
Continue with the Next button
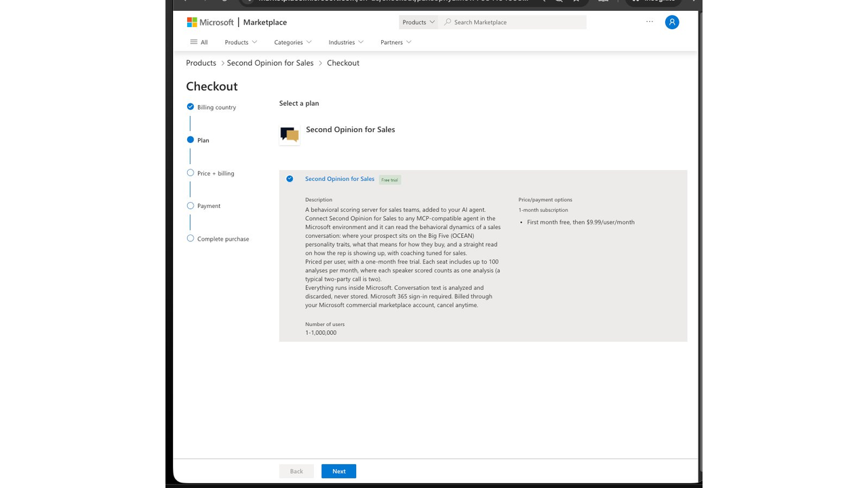click(339, 471)
